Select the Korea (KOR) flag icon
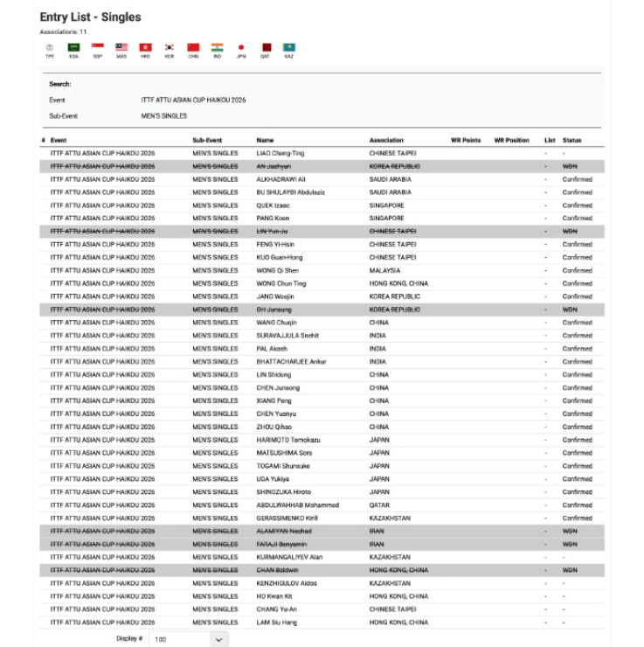The height and width of the screenshot is (647, 644). click(x=169, y=48)
